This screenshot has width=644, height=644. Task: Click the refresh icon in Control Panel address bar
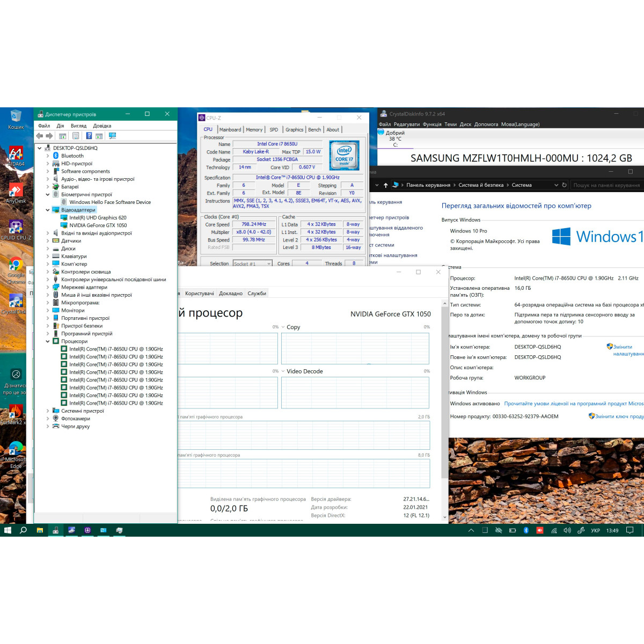pos(564,185)
